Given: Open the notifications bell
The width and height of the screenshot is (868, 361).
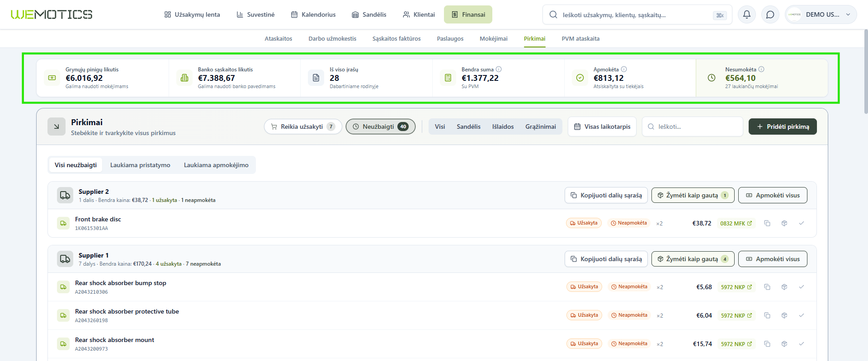Looking at the screenshot, I should point(747,14).
